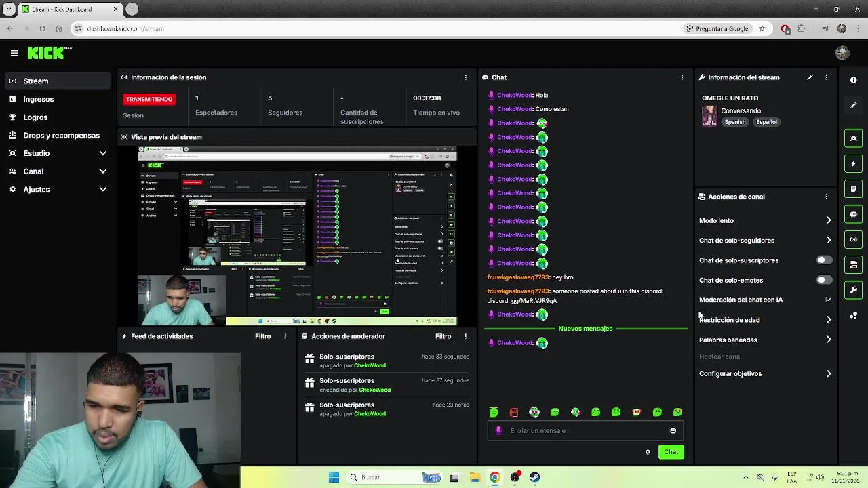Viewport: 868px width, 488px height.
Task: Click the Enviar un mensaje field
Action: pyautogui.click(x=585, y=430)
